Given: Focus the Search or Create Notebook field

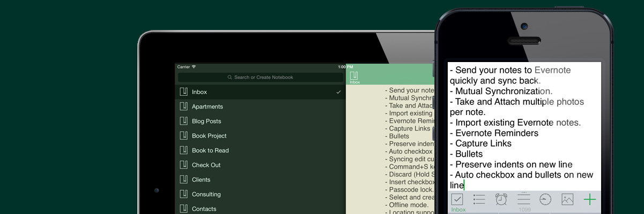Looking at the screenshot, I should 261,77.
